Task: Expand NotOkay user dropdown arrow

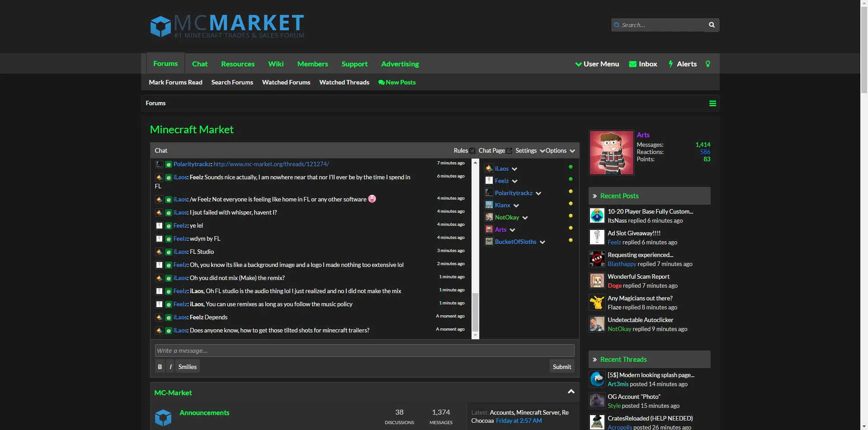Action: (525, 218)
